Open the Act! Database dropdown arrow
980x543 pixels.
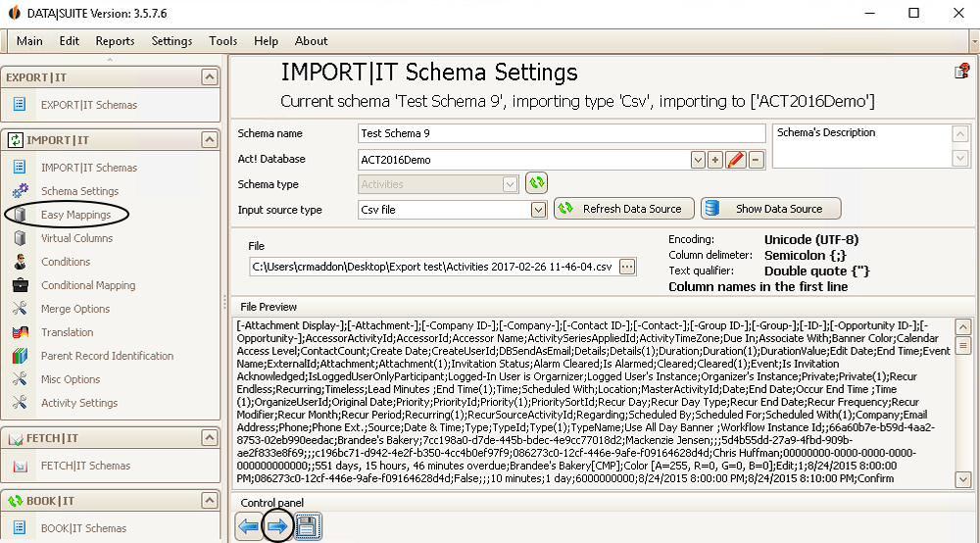click(698, 160)
